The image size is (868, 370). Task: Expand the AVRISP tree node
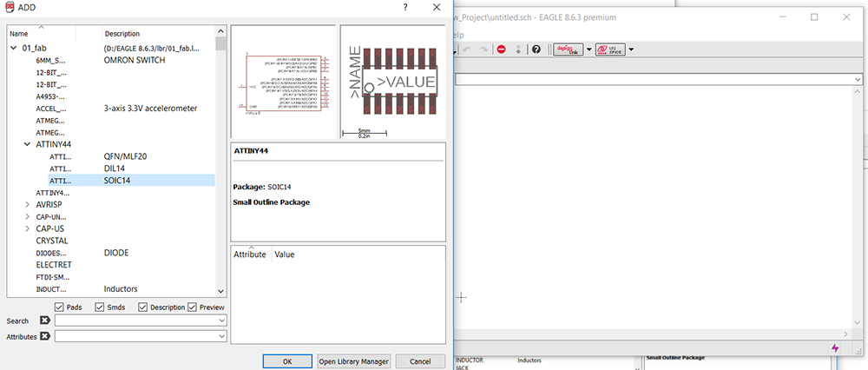[x=27, y=204]
